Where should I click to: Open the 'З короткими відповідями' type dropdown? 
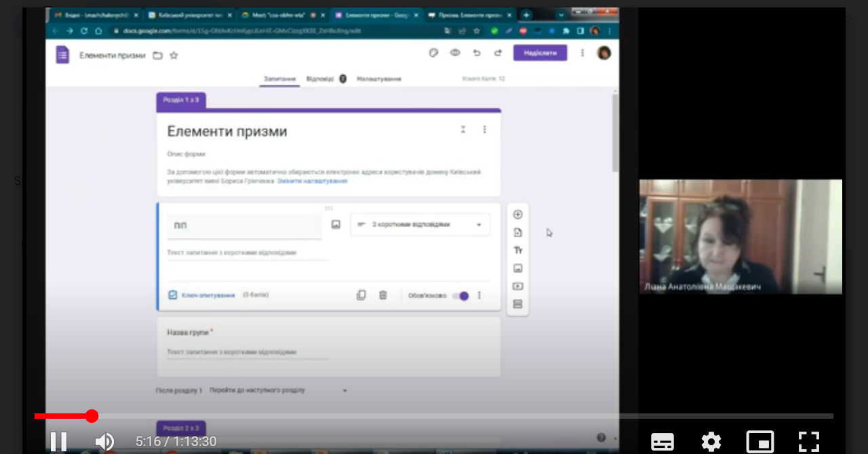pos(420,224)
